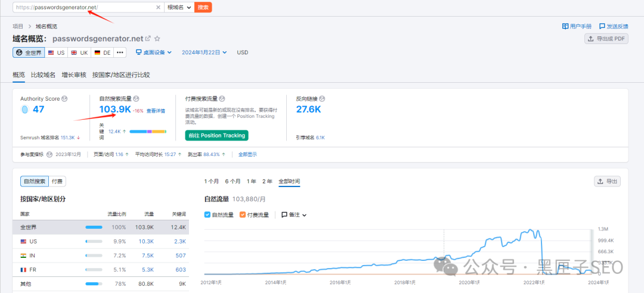This screenshot has height=293, width=644.
Task: Star passwordsgenerator.net as a favorite
Action: coord(157,39)
